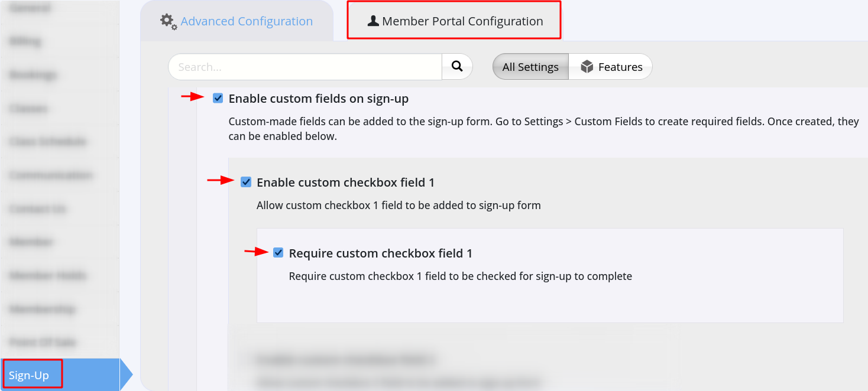Click the gears icon on Advanced Configuration tab

[x=169, y=21]
